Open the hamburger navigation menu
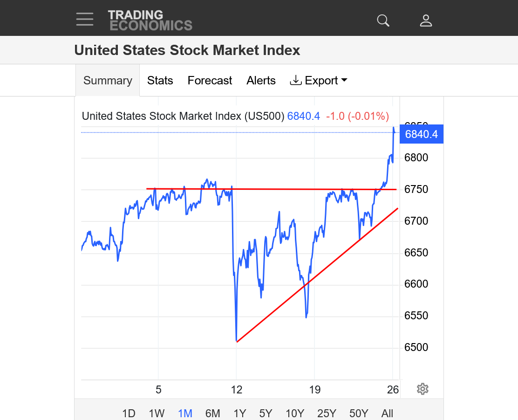Viewport: 518px width, 420px height. (85, 19)
